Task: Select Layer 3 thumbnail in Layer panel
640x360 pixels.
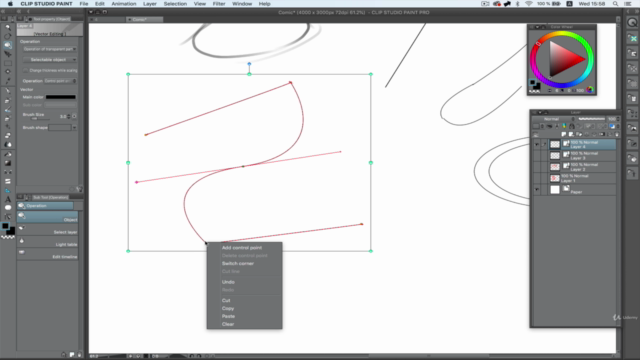Action: click(555, 156)
